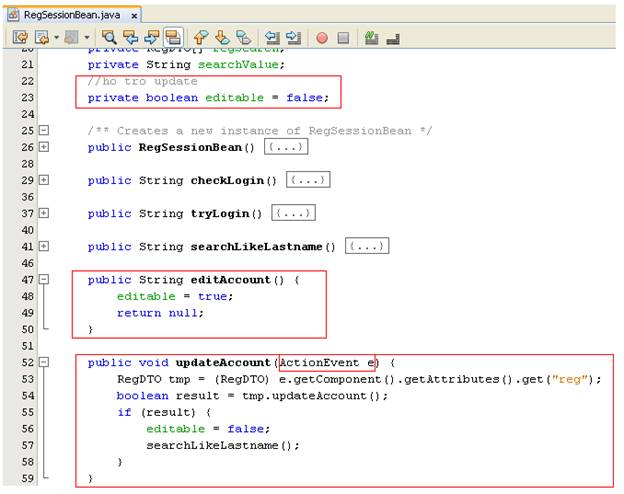Click "return null;" statement
Viewport: 624px width, 494px height.
point(160,313)
